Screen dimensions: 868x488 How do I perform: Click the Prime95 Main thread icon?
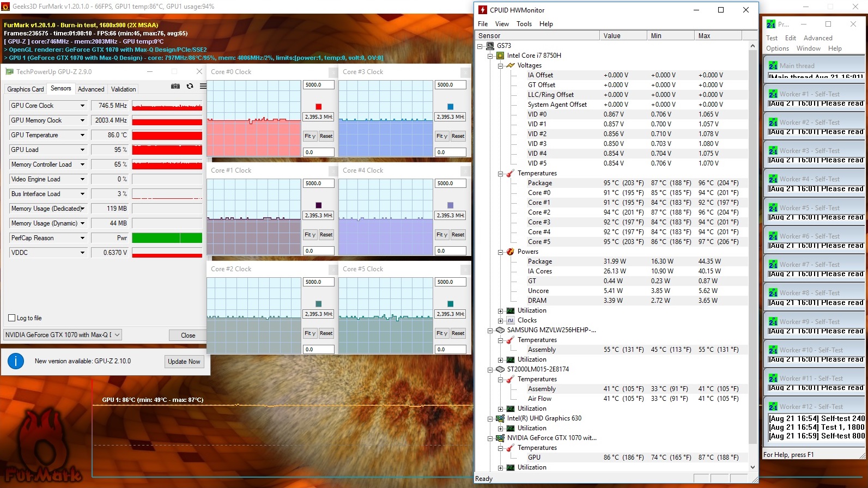[773, 65]
